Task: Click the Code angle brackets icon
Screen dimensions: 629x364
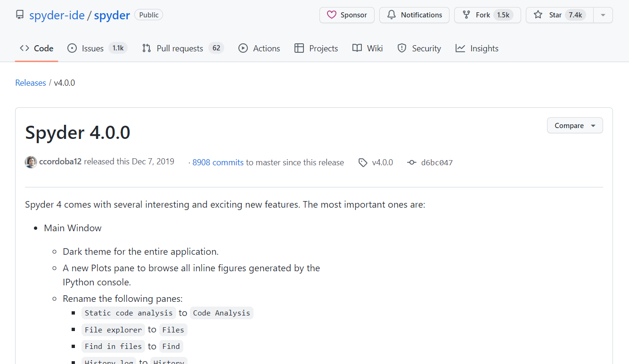Action: [25, 48]
